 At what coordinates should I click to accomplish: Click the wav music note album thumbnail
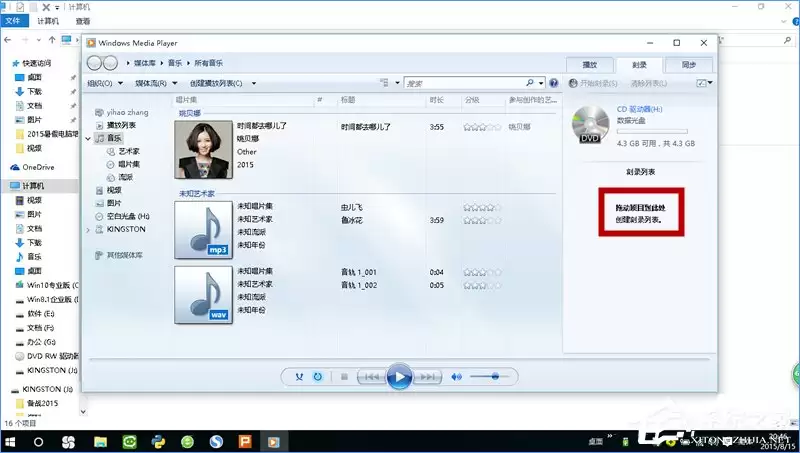click(204, 294)
